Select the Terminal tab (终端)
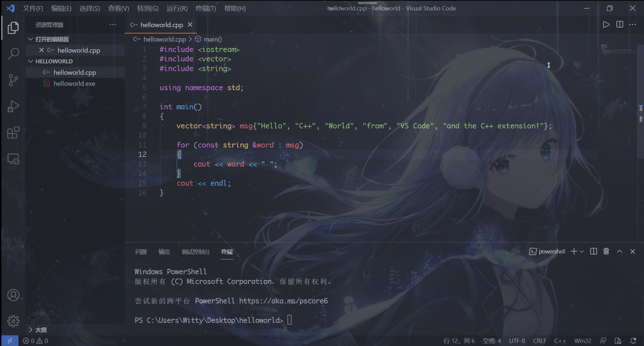The width and height of the screenshot is (644, 346). [227, 251]
